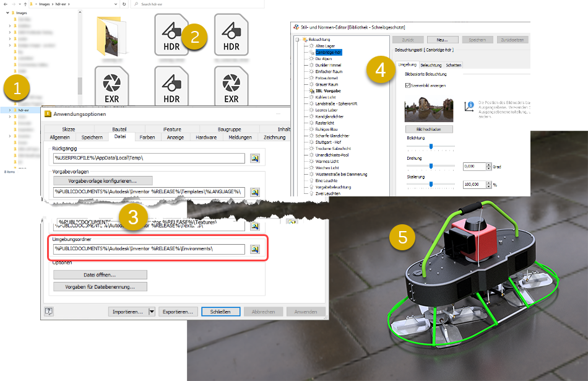This screenshot has width=588, height=381.
Task: Click the Rückgängig path input field
Action: click(x=149, y=158)
